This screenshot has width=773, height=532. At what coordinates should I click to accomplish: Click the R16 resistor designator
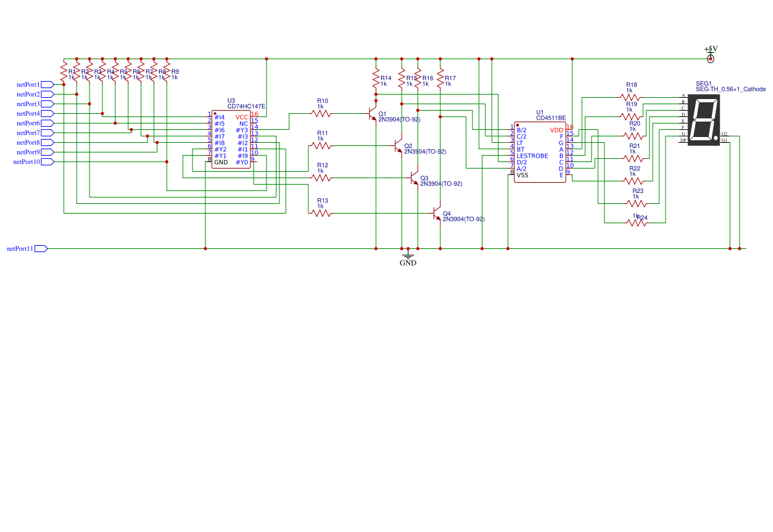coord(427,78)
